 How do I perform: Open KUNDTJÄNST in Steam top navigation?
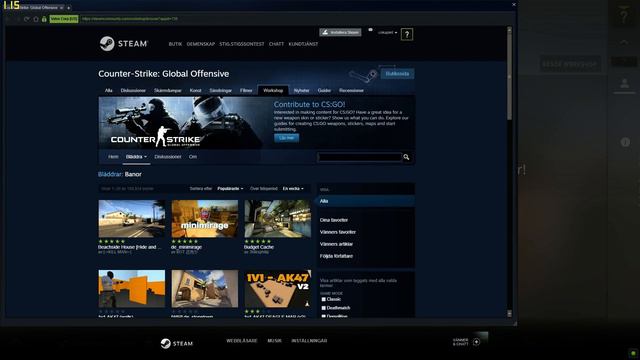[303, 44]
